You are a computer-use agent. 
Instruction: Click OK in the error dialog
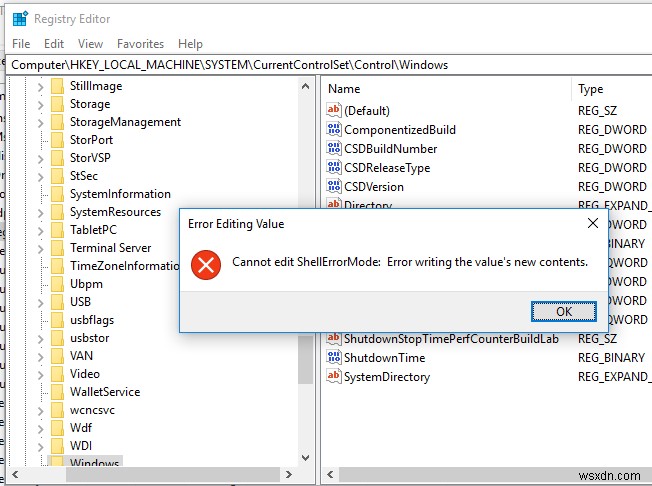[564, 312]
